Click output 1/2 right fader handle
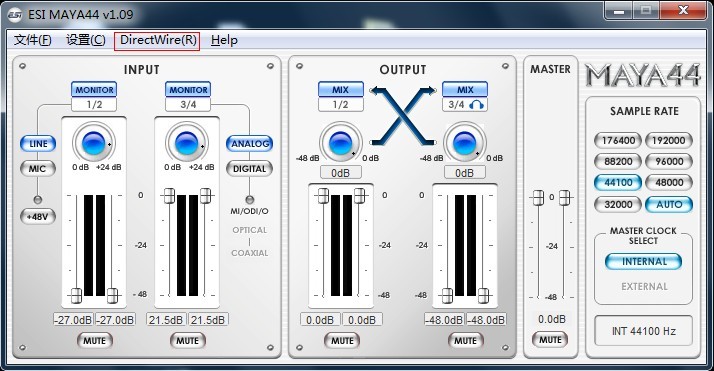 [x=360, y=196]
